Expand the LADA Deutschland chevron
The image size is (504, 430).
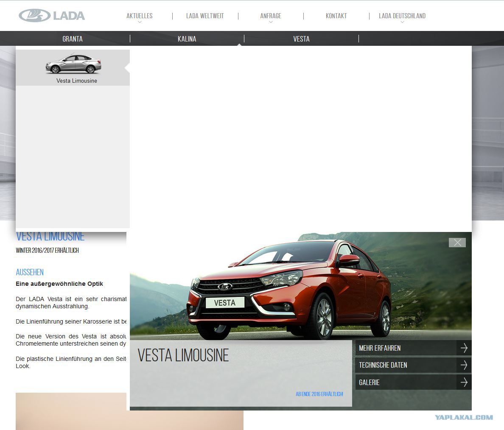tap(402, 22)
